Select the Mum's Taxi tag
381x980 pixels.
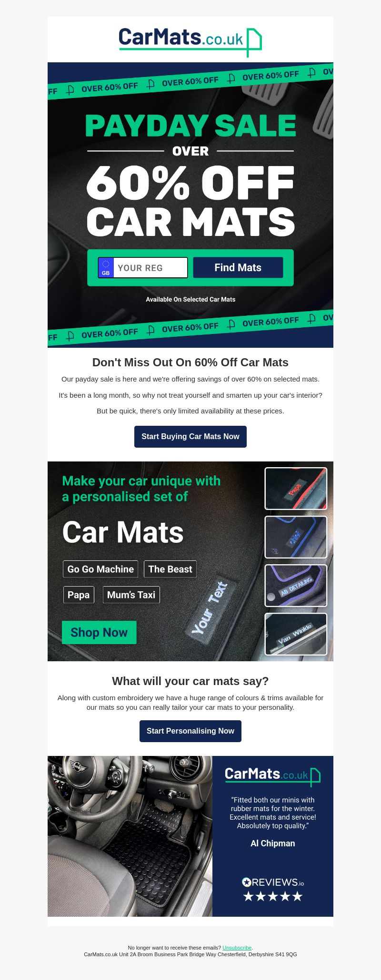(x=131, y=595)
